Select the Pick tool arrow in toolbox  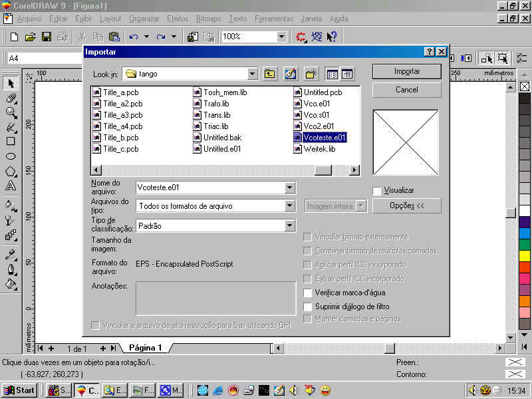tap(11, 84)
